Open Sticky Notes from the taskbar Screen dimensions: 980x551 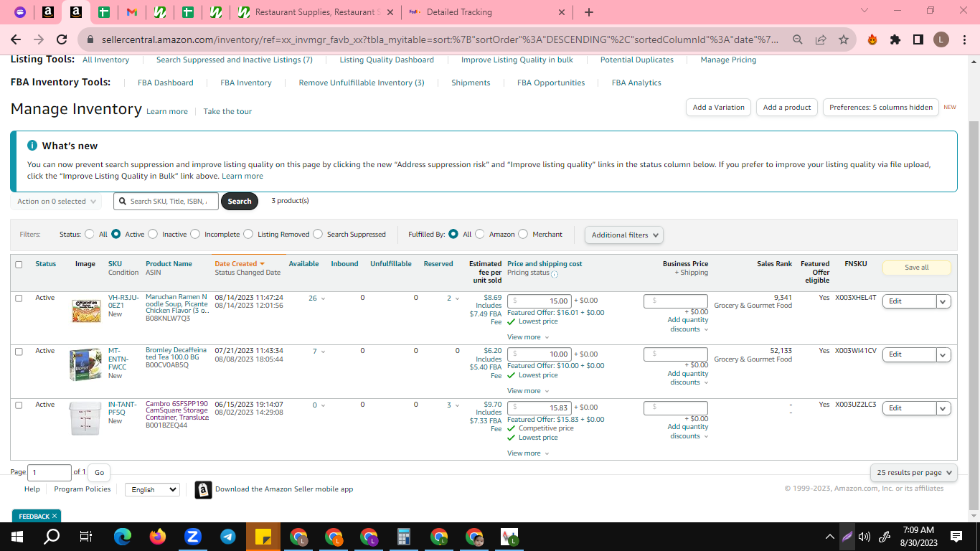pos(263,536)
